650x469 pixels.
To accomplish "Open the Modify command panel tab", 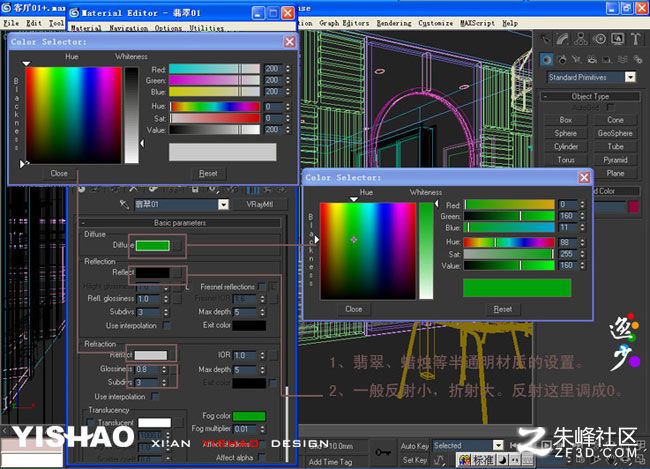I will (x=563, y=39).
